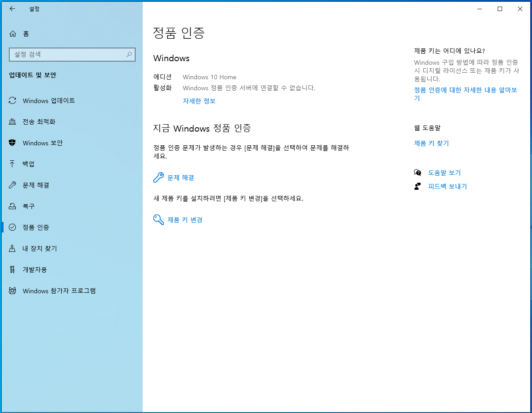The image size is (532, 413).
Task: Click the 백업 upload arrow icon
Action: click(13, 164)
